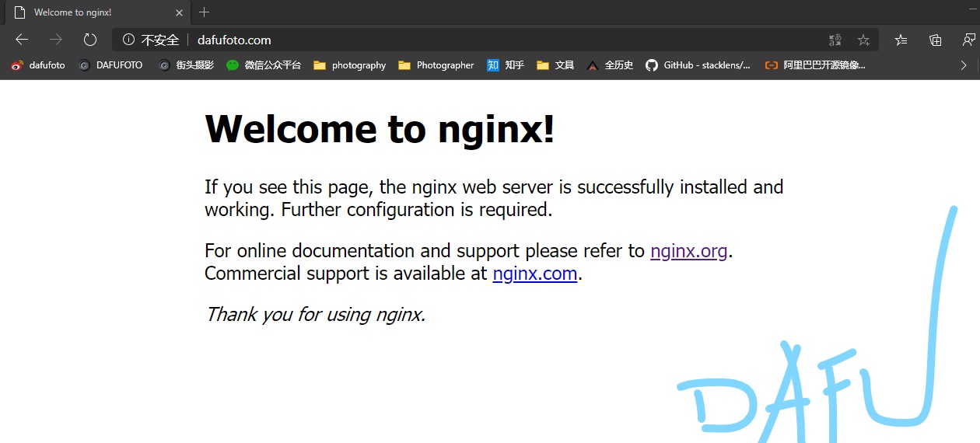Follow the nginx.com link

[x=535, y=274]
